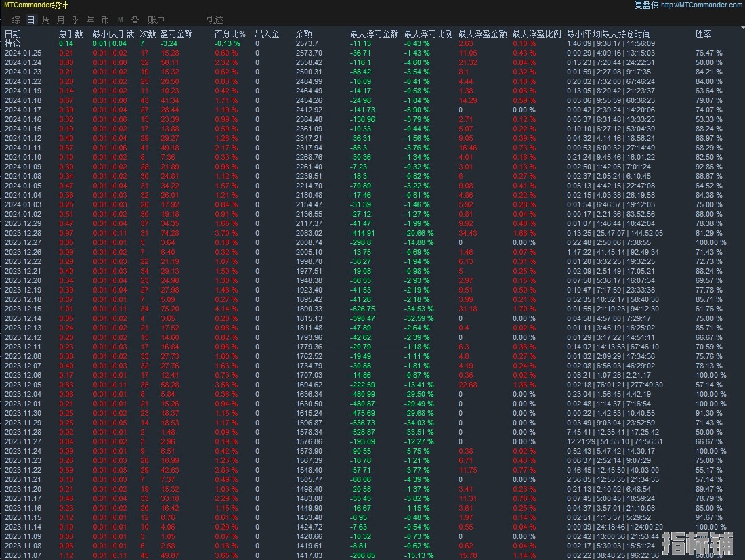Select the 2023.12.05 date row

(372, 385)
